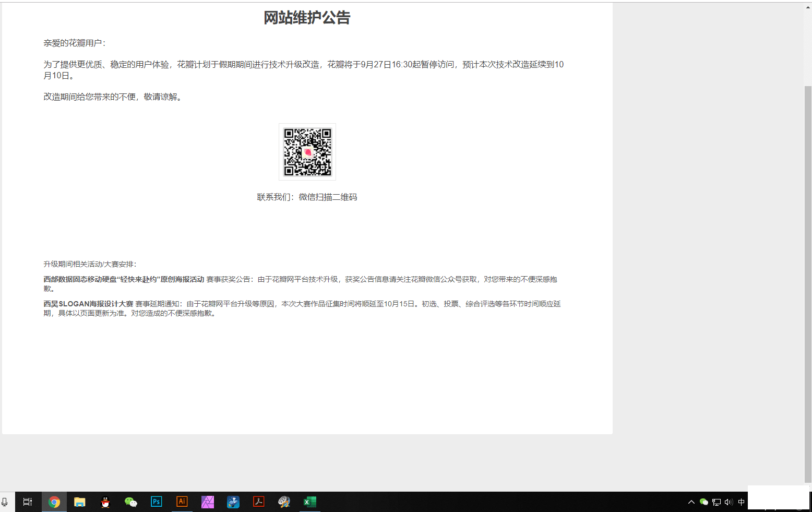Open Affinity Photo purple icon

[x=208, y=502]
